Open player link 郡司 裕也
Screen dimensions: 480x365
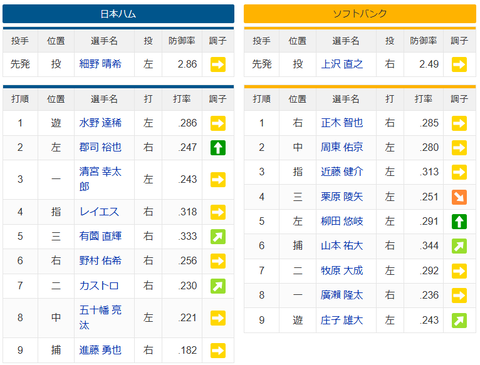[x=100, y=147]
